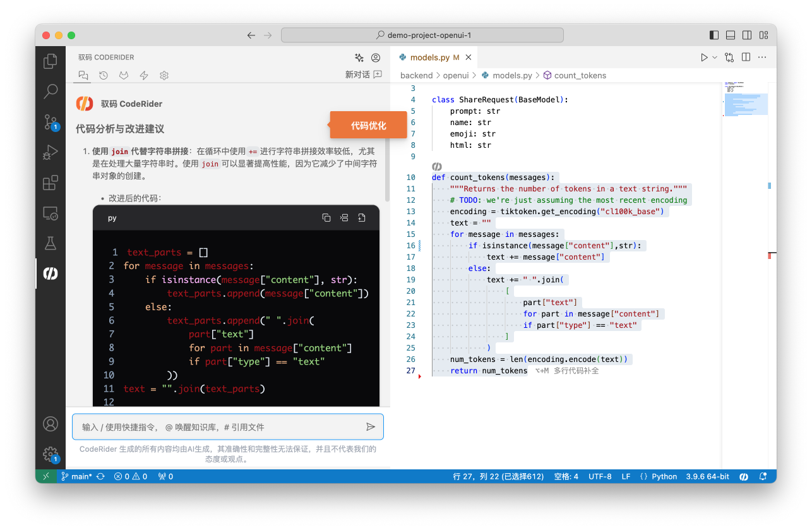Open Source Control view with badge

click(x=51, y=122)
